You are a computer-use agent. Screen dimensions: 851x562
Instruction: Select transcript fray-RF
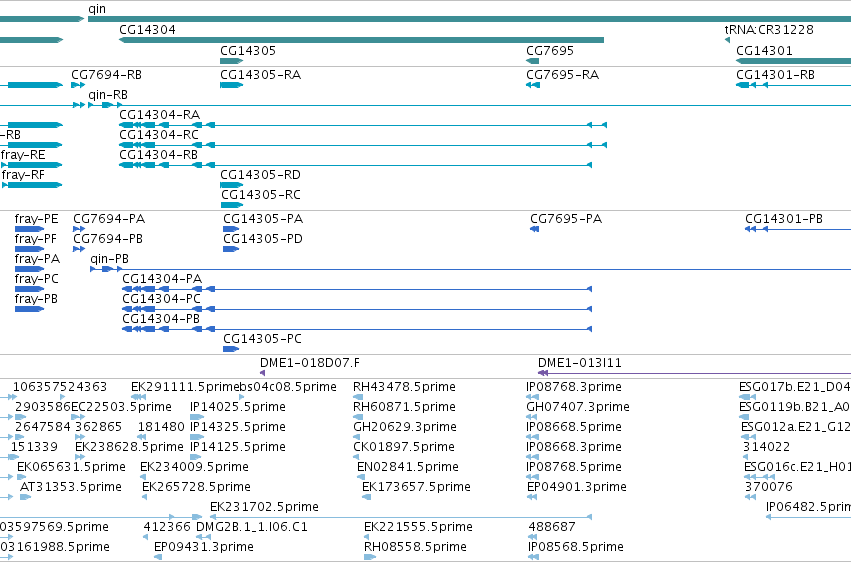point(31,185)
